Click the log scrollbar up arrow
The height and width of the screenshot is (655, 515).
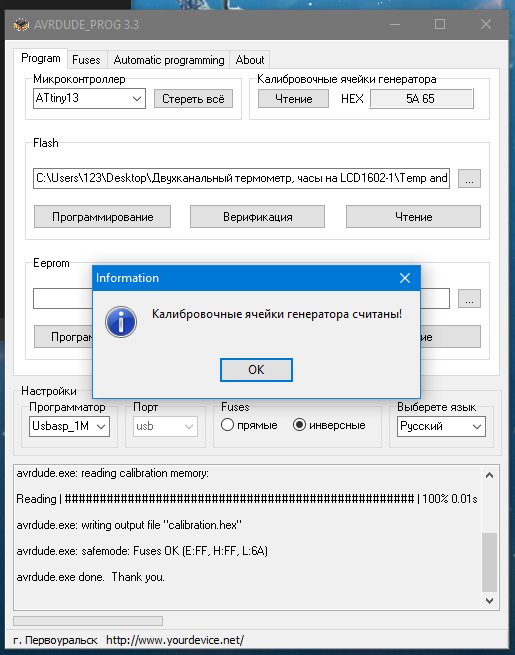pos(490,475)
